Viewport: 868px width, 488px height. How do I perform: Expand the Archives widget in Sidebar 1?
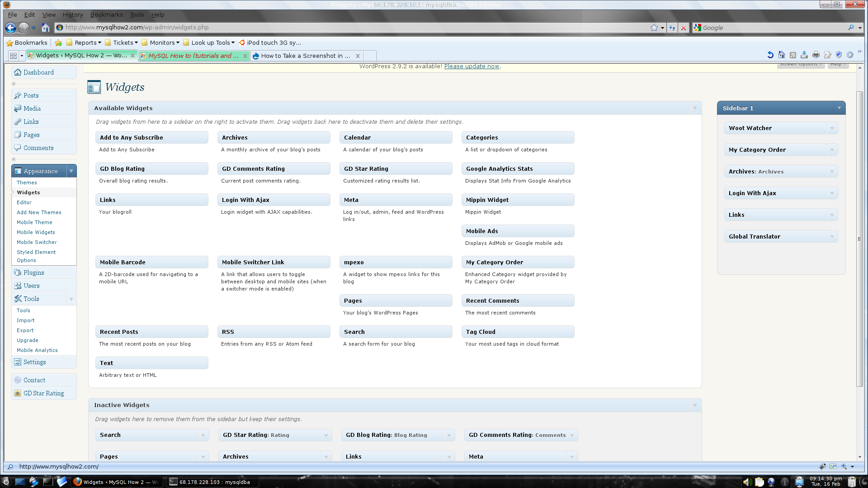[832, 172]
